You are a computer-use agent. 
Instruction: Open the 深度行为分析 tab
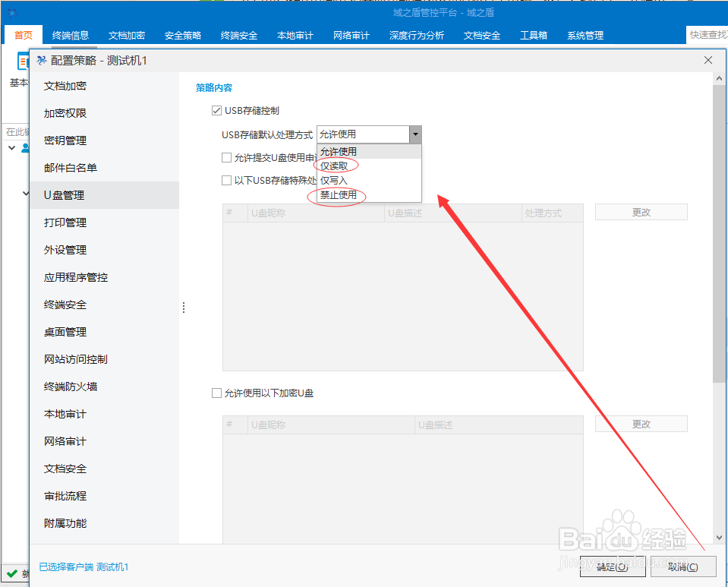[x=417, y=35]
